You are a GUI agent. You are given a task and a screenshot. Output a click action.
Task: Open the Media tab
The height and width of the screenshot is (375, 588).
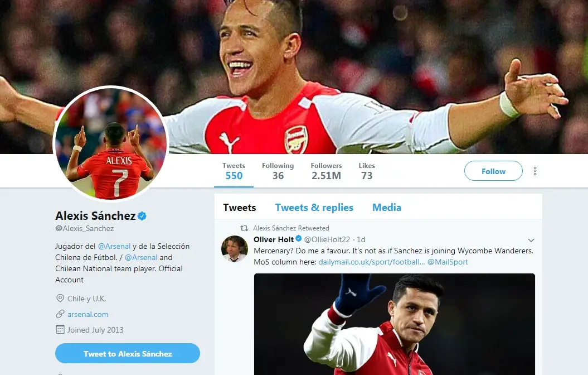click(x=386, y=208)
